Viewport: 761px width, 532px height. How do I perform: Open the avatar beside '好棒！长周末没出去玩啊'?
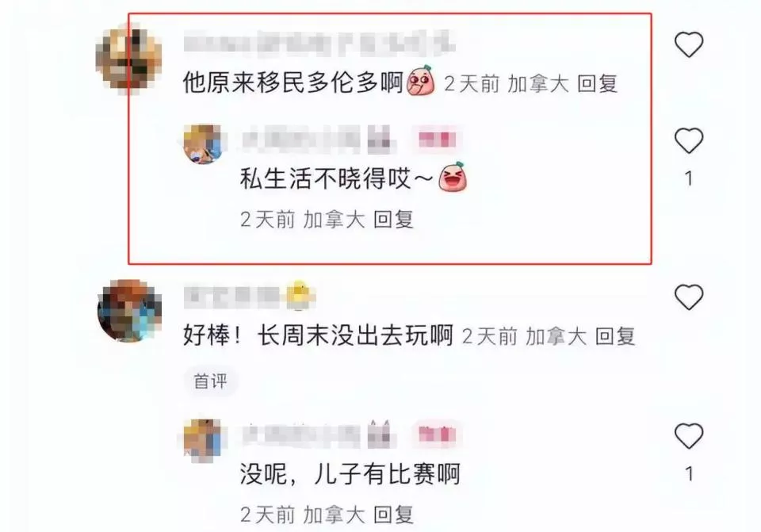click(129, 311)
